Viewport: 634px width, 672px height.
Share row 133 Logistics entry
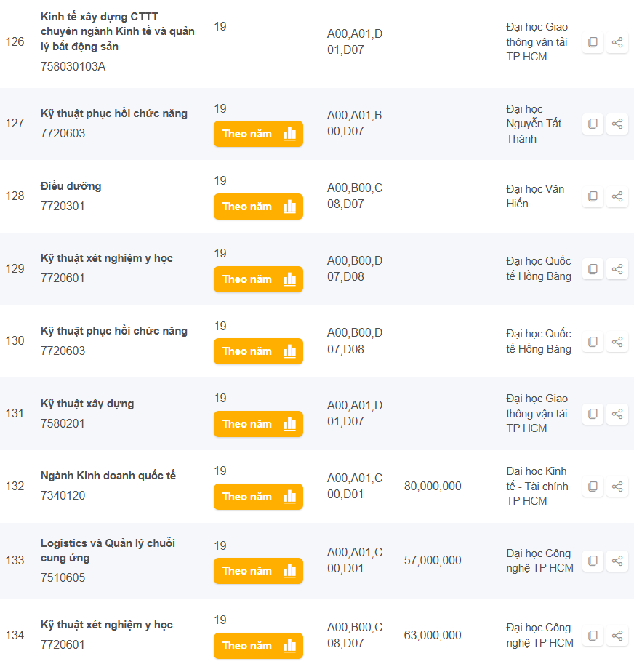(617, 561)
